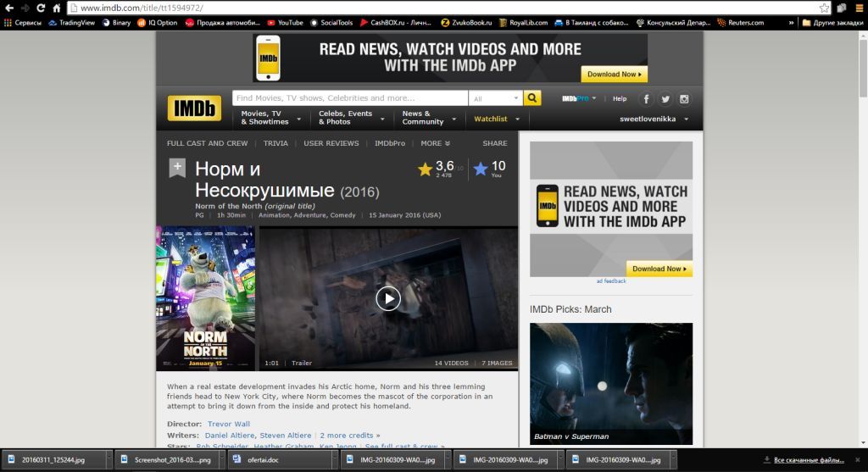This screenshot has height=472, width=868.
Task: Open the IMDbPro dropdown in the header
Action: tap(579, 98)
